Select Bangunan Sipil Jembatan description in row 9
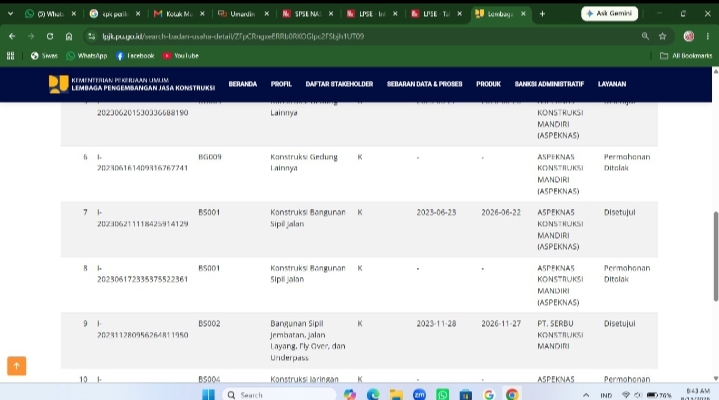Viewport: 719px width, 400px height. click(307, 340)
